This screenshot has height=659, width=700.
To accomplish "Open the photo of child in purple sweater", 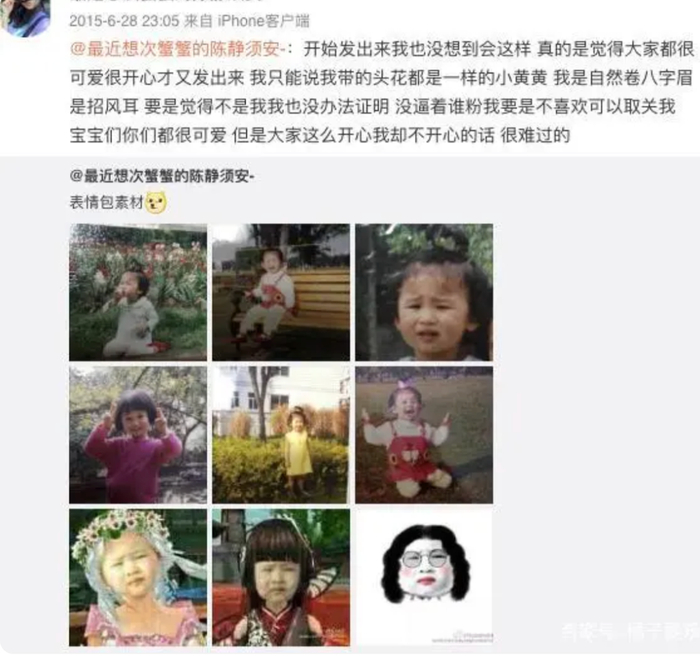I will [x=138, y=435].
